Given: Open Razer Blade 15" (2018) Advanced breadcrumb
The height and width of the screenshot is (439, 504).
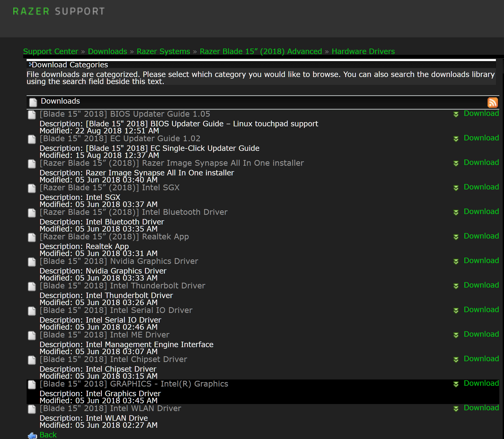Looking at the screenshot, I should click(x=261, y=51).
